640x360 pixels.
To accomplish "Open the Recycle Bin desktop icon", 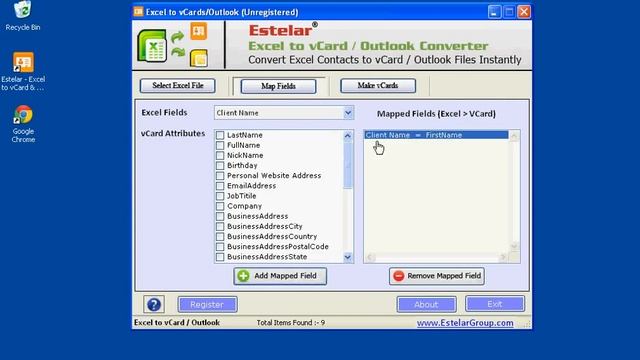I will click(x=22, y=16).
